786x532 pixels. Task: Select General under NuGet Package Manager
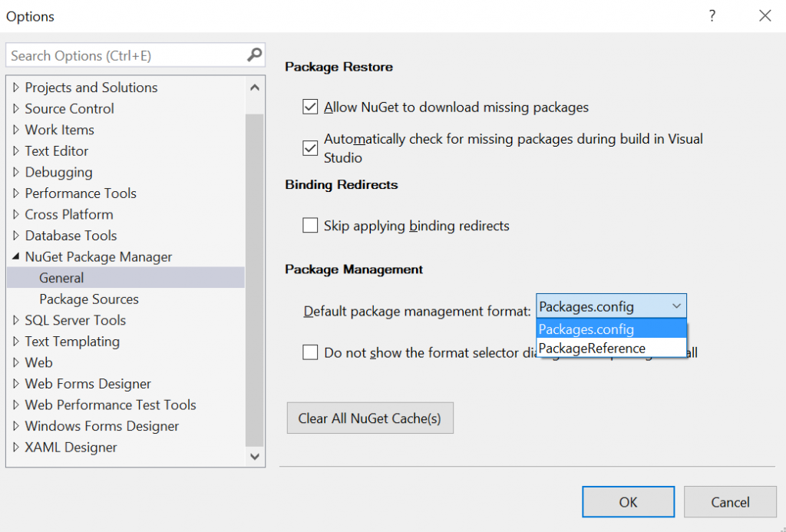coord(126,278)
